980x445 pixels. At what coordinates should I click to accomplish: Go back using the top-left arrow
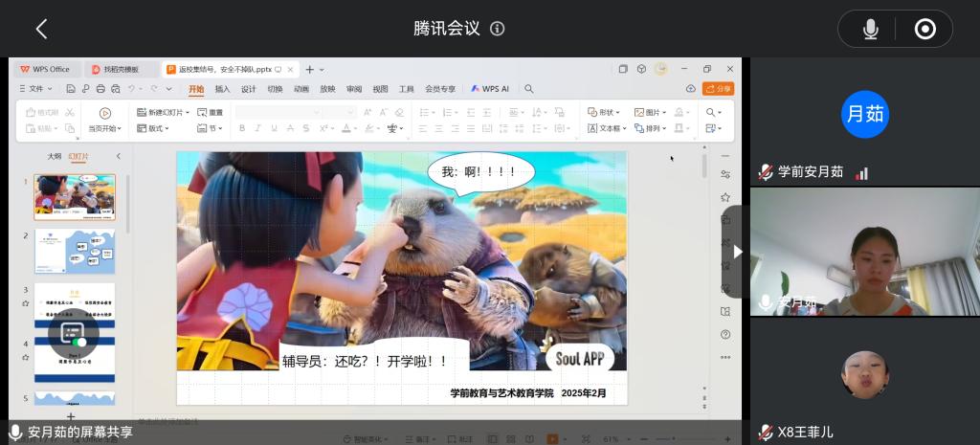pos(41,29)
